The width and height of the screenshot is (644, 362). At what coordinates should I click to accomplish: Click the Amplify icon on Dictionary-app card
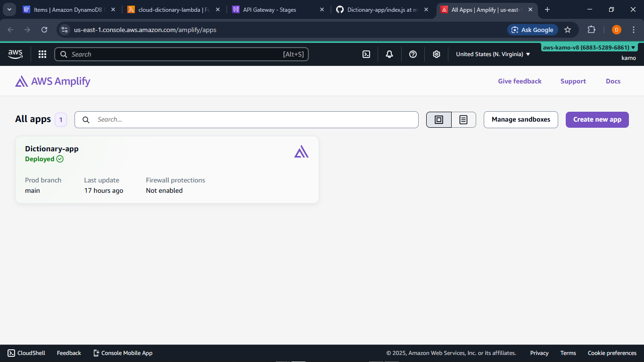[x=301, y=151]
